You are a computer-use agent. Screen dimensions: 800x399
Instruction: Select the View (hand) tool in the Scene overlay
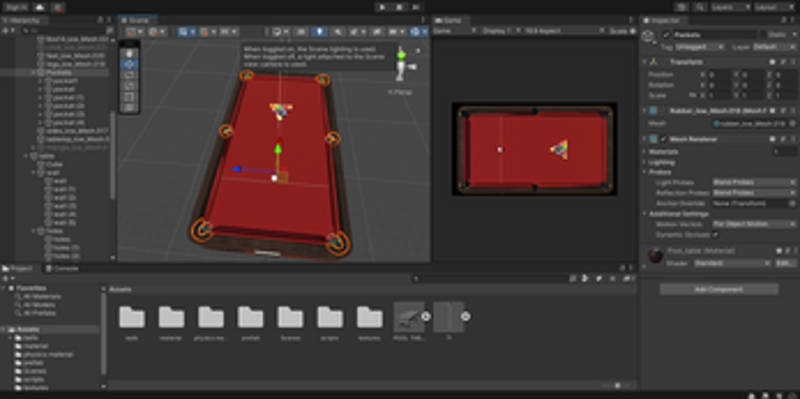click(x=130, y=53)
